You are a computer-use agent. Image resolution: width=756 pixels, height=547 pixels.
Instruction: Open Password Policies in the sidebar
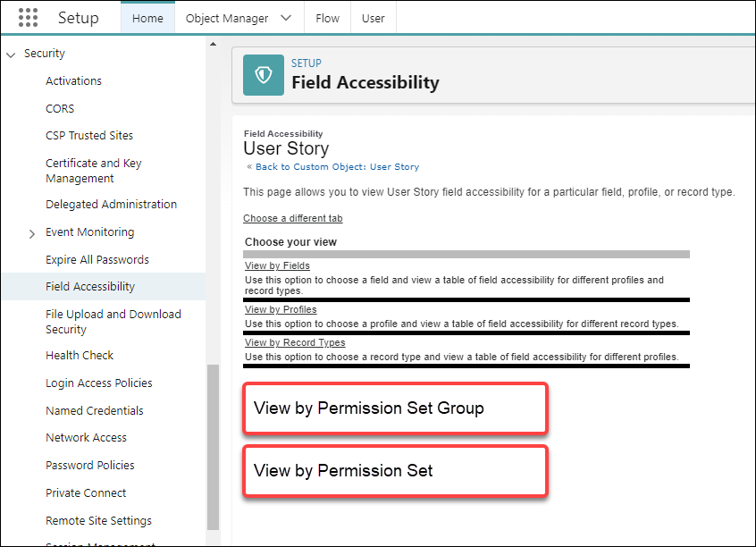coord(90,466)
